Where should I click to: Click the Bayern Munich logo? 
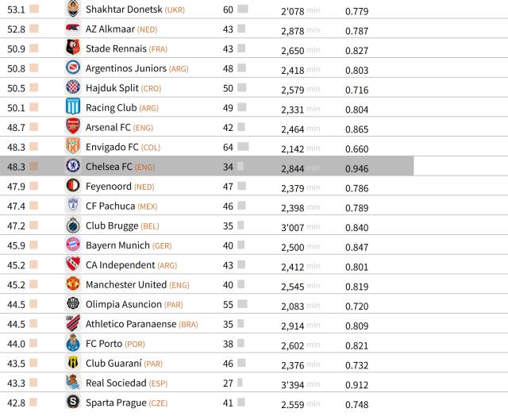72,245
